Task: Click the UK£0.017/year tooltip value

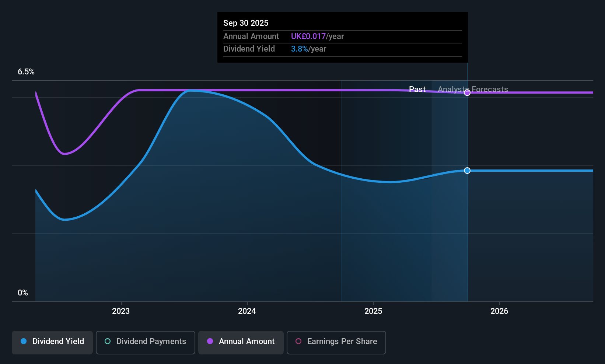Action: point(317,36)
